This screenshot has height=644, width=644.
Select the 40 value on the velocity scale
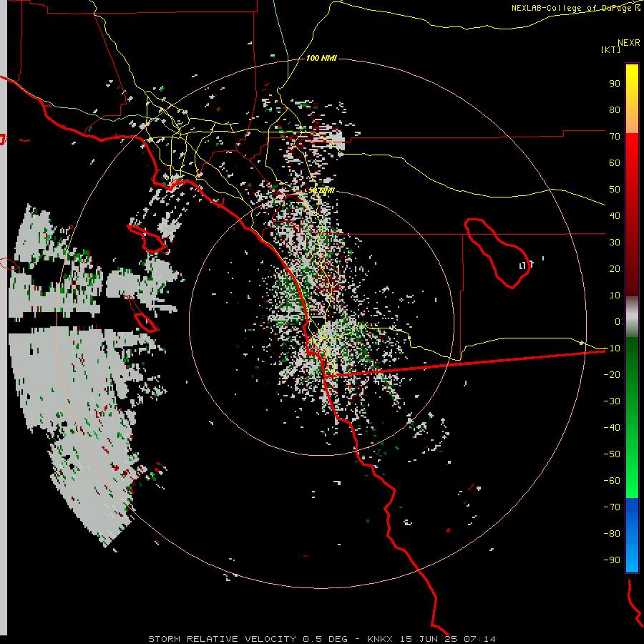(x=615, y=215)
